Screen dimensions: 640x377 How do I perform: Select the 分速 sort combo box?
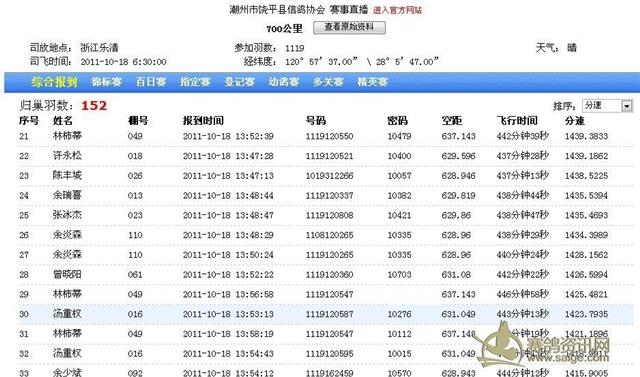point(607,106)
